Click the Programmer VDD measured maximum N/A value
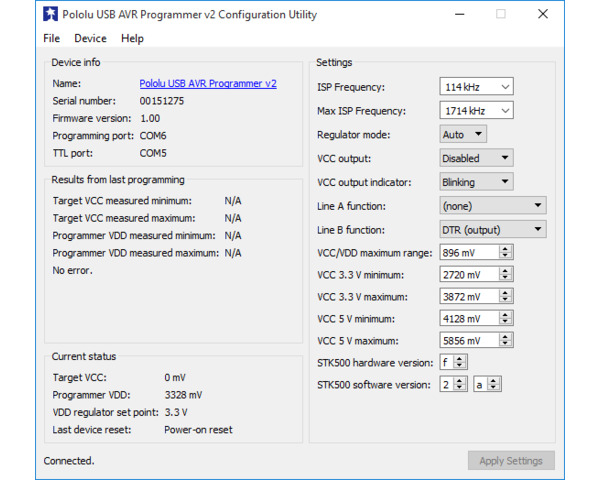Viewport: 600px width, 480px height. click(233, 253)
